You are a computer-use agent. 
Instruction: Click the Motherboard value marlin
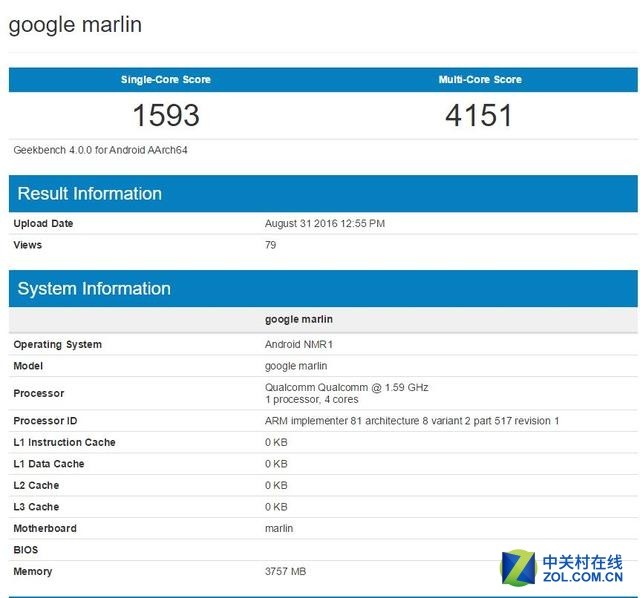279,528
